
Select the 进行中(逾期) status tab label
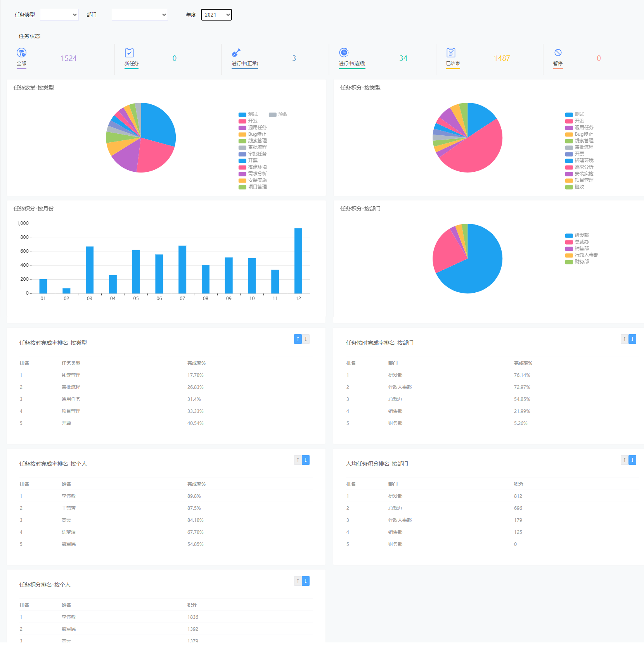coord(352,64)
